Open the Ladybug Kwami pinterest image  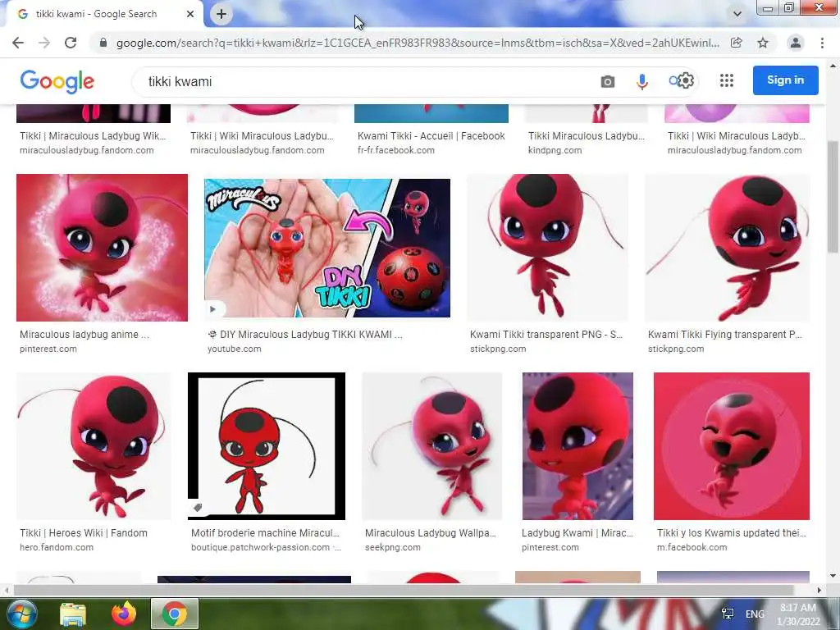(577, 446)
